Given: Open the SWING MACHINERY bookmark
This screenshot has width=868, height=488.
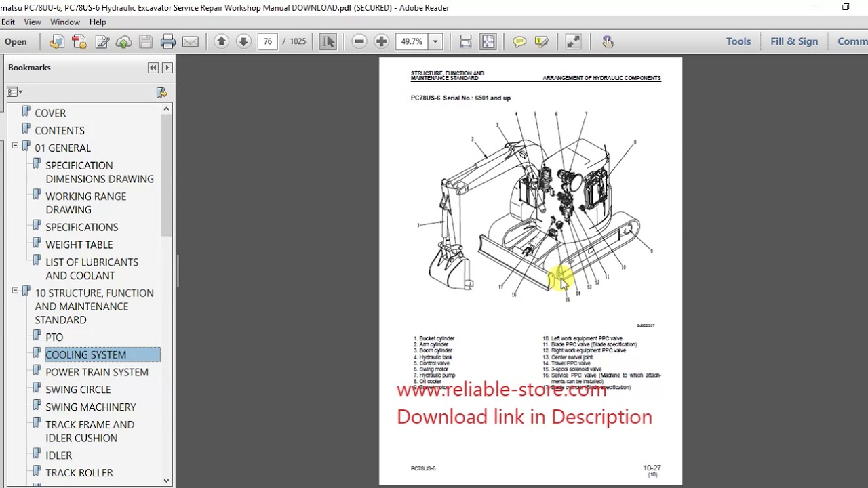Looking at the screenshot, I should coord(90,407).
